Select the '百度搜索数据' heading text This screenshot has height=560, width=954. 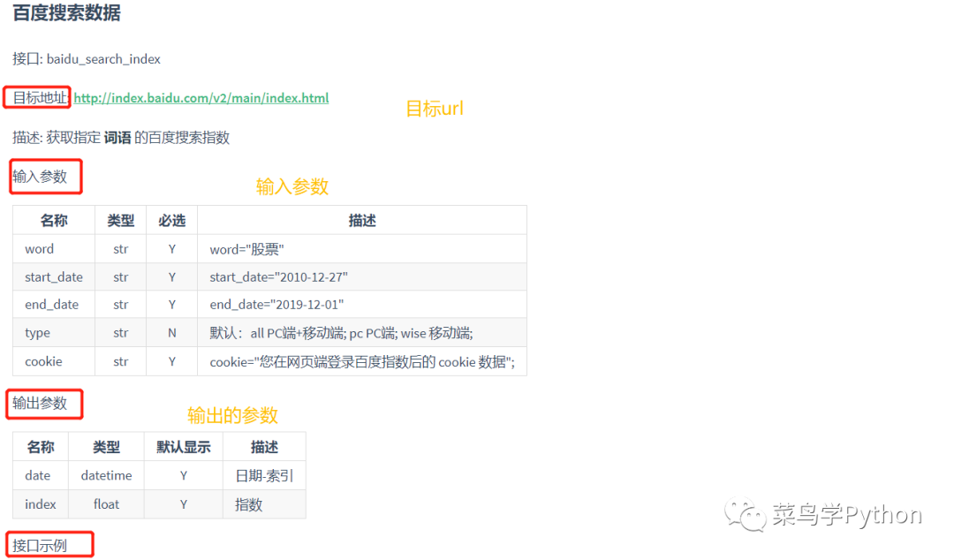pyautogui.click(x=66, y=12)
